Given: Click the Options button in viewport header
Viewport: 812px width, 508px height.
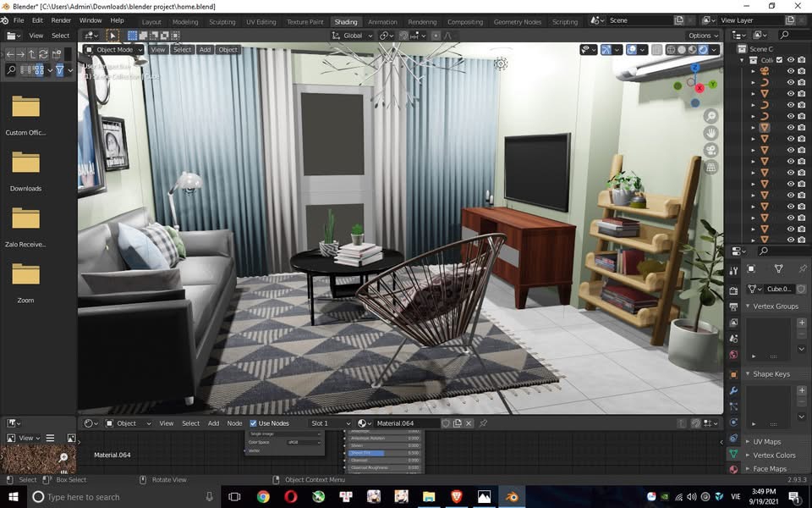Looking at the screenshot, I should point(702,36).
